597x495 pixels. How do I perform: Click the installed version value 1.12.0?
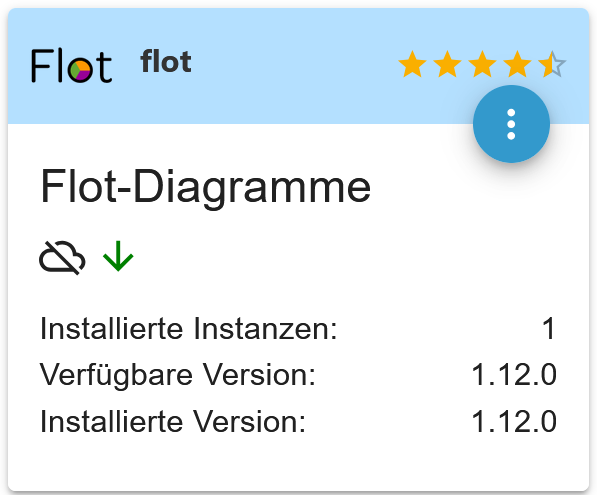[514, 422]
